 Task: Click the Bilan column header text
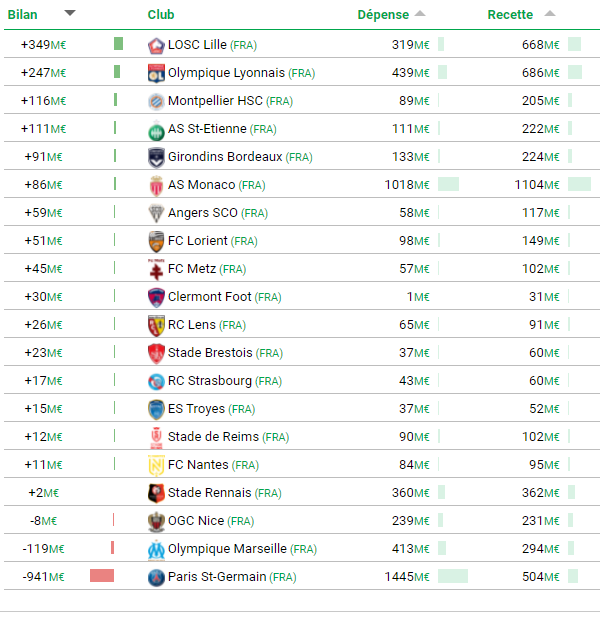pos(23,15)
